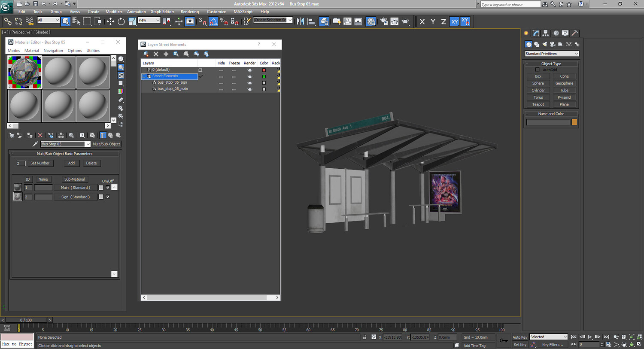The image size is (644, 349).
Task: Click the orange object color swatch
Action: (574, 122)
